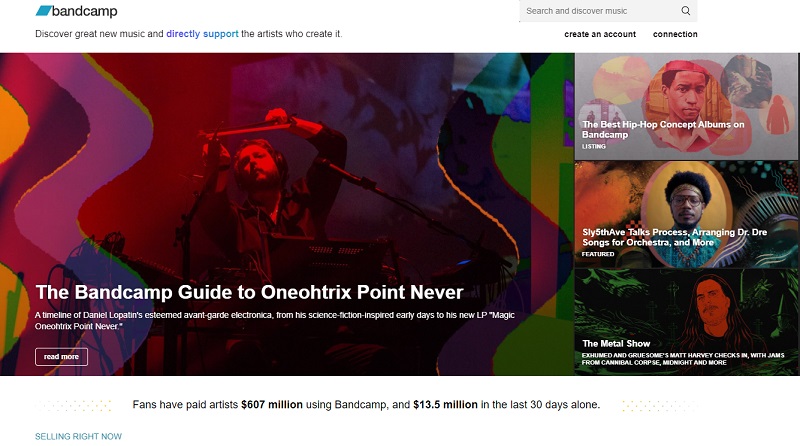
Task: Open the create an account link
Action: pos(600,34)
